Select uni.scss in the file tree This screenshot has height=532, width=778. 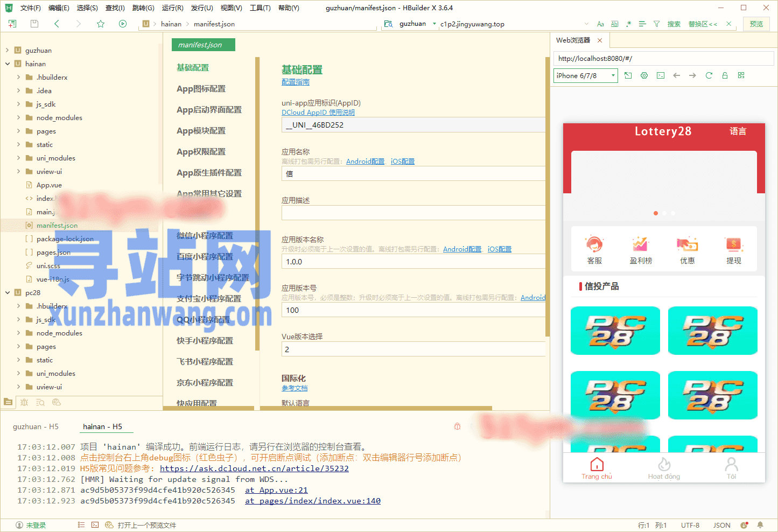48,265
